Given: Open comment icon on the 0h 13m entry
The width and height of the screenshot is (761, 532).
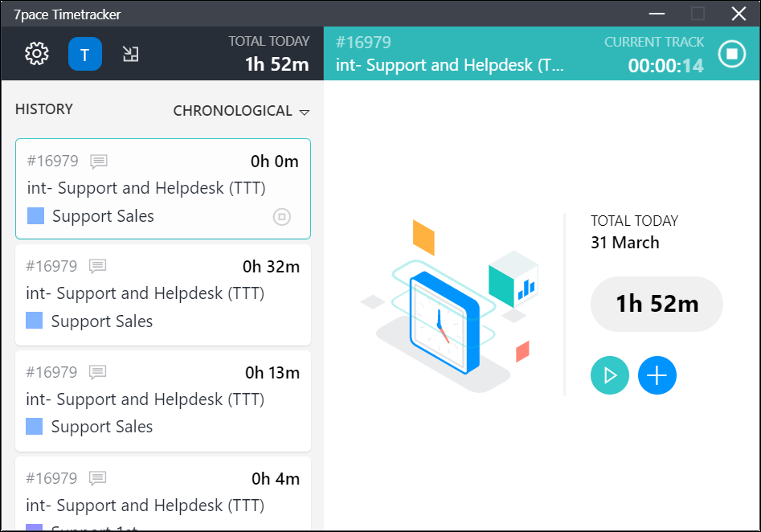Looking at the screenshot, I should [97, 372].
